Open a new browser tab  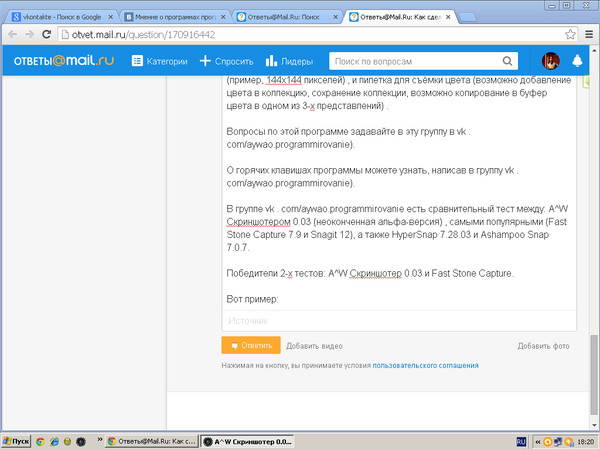click(467, 17)
